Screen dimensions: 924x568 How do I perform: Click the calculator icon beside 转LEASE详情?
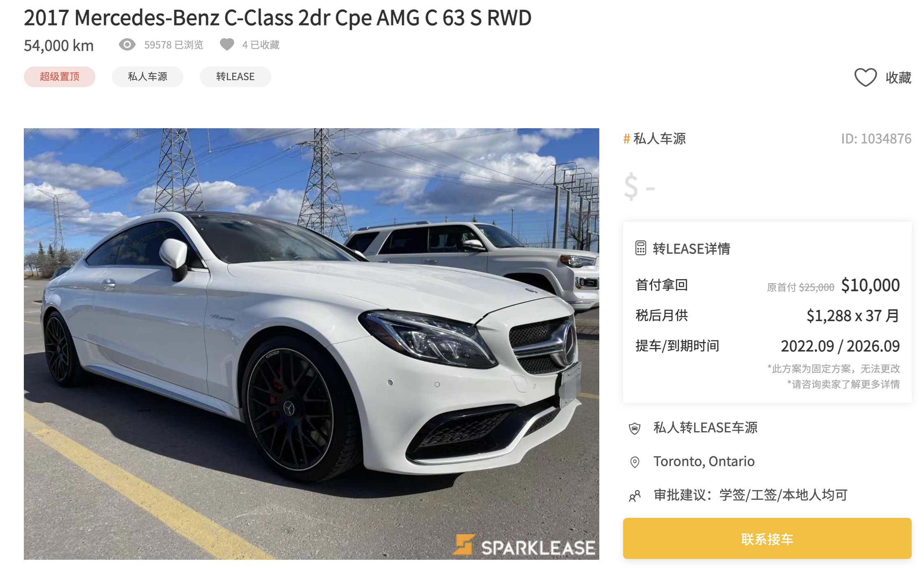point(640,248)
